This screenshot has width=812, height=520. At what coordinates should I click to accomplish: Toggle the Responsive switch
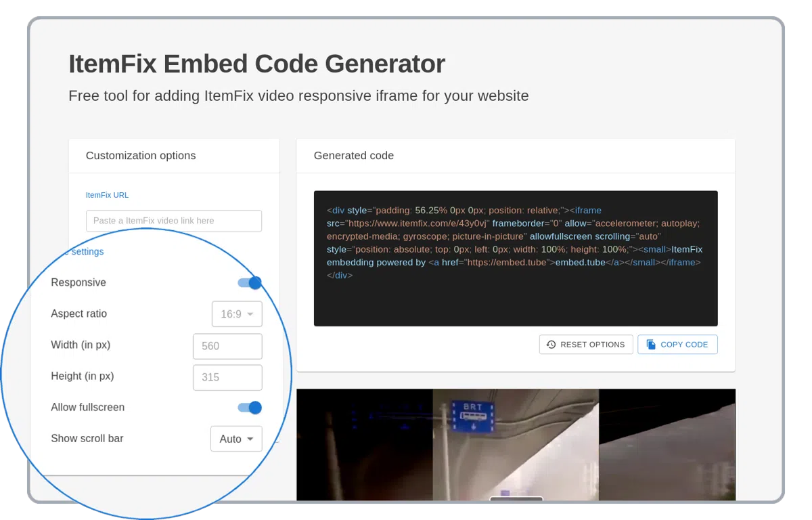pos(250,283)
